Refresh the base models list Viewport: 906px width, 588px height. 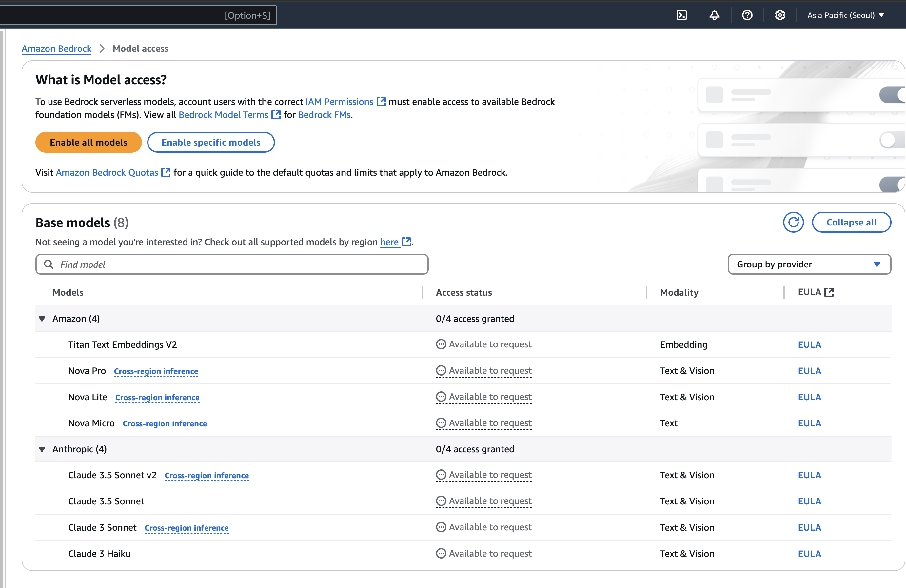click(793, 222)
